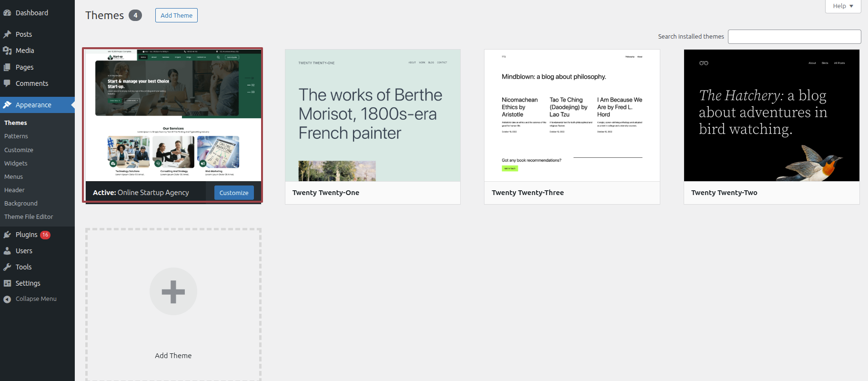
Task: Open the Patterns submenu item
Action: (x=16, y=136)
